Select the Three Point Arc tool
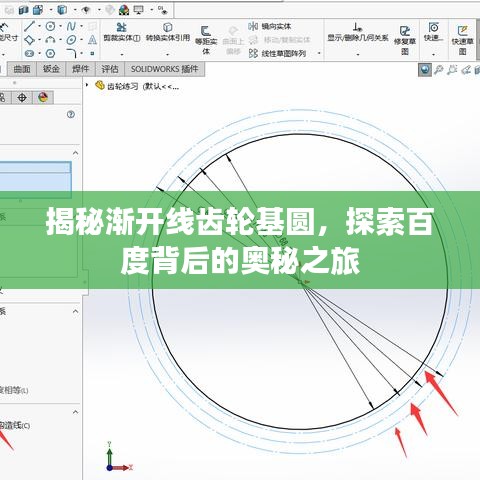The height and width of the screenshot is (480, 480). (x=50, y=40)
